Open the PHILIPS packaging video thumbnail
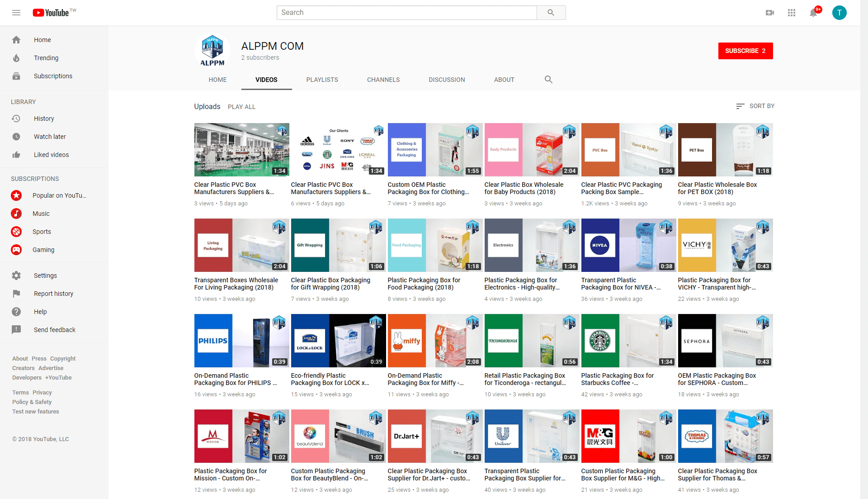Image resolution: width=868 pixels, height=499 pixels. 241,341
